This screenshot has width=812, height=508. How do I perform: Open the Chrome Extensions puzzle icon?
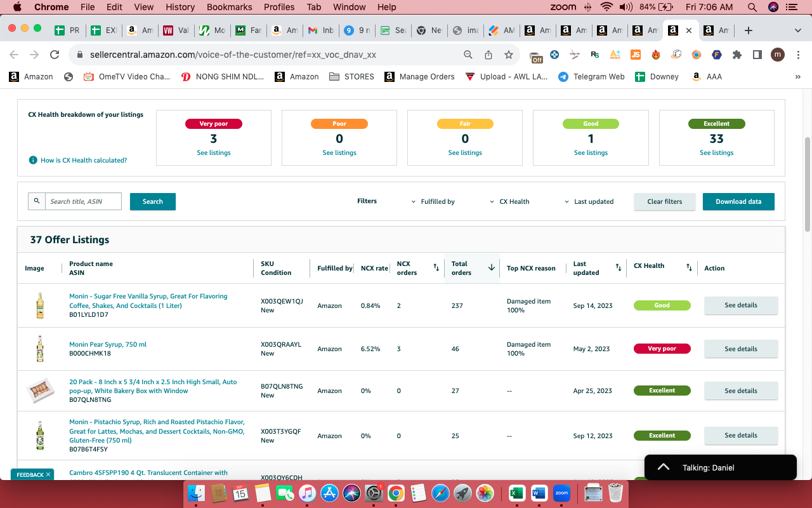737,55
